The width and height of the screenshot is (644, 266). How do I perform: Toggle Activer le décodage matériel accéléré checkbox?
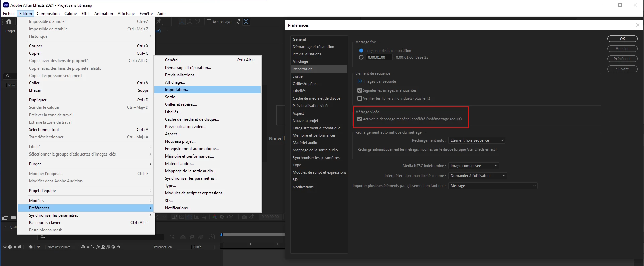[x=360, y=119]
